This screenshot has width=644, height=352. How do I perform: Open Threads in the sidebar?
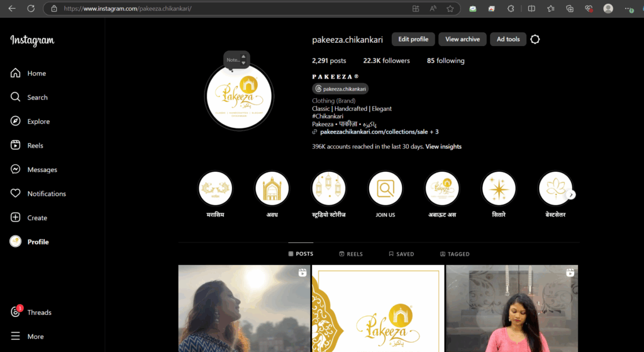[x=31, y=312]
